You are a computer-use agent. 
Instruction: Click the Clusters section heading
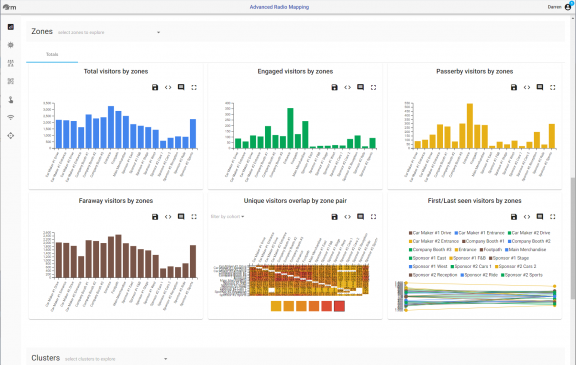[46, 358]
